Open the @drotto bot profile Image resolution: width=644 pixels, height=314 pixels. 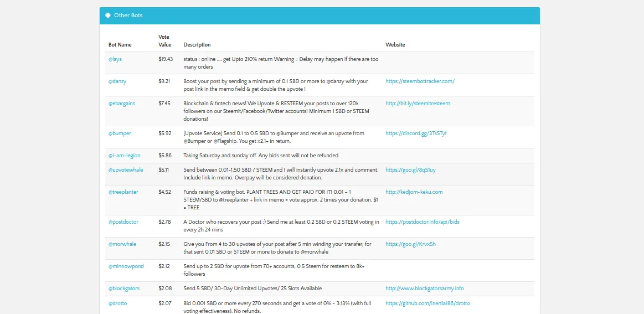(117, 303)
